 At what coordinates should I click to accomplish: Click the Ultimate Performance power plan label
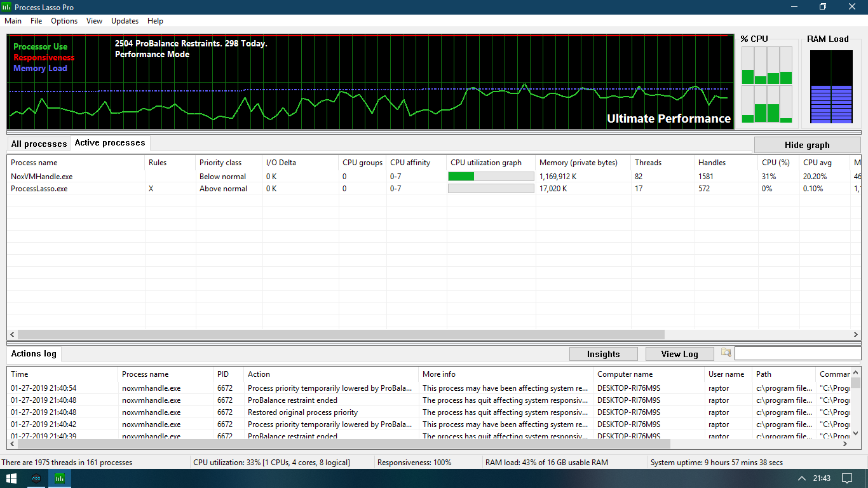pos(668,119)
